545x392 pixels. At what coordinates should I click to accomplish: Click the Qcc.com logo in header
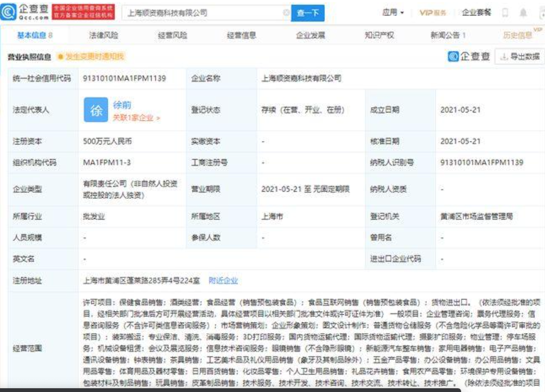tap(25, 12)
